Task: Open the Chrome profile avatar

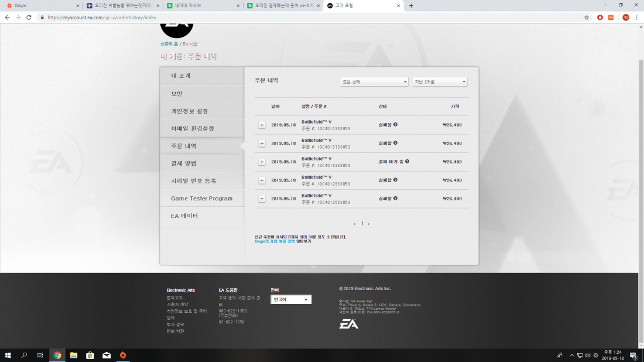Action: tap(625, 18)
